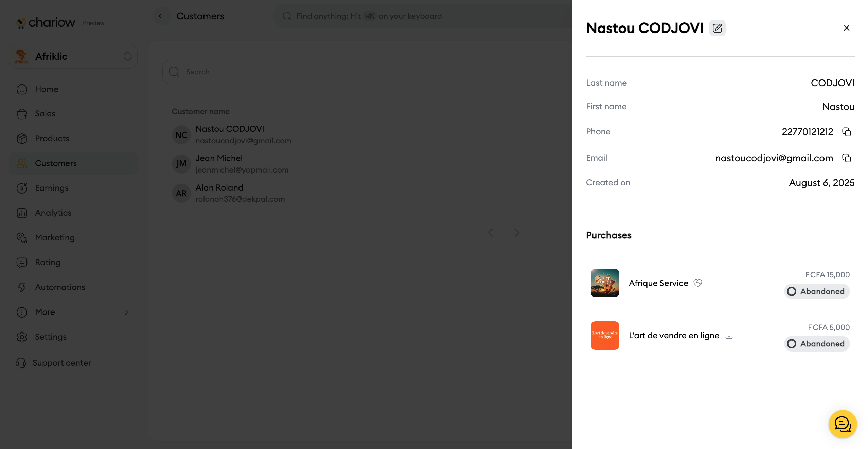Select the Abandoned status on Afrique Service
This screenshot has height=449, width=868.
pos(817,291)
